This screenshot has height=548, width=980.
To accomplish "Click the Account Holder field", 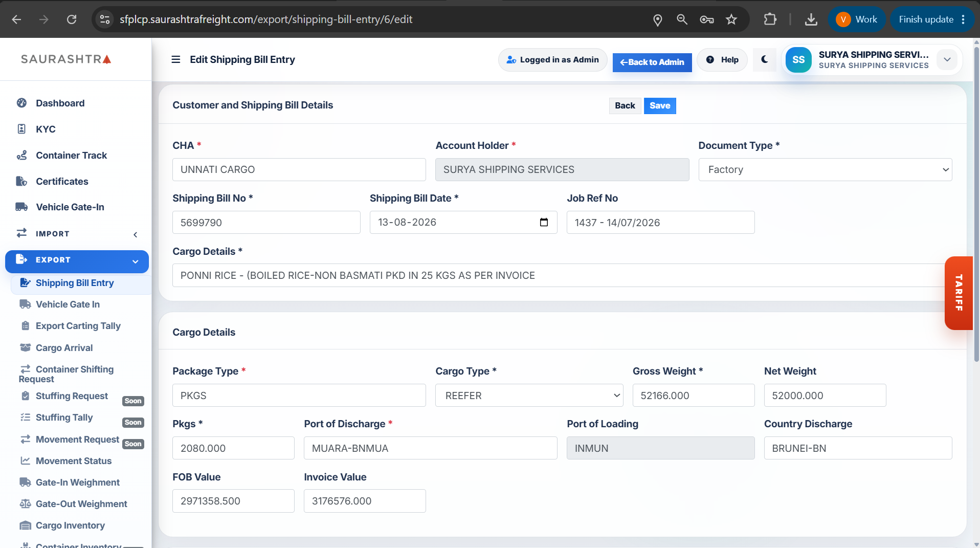I will (x=562, y=169).
